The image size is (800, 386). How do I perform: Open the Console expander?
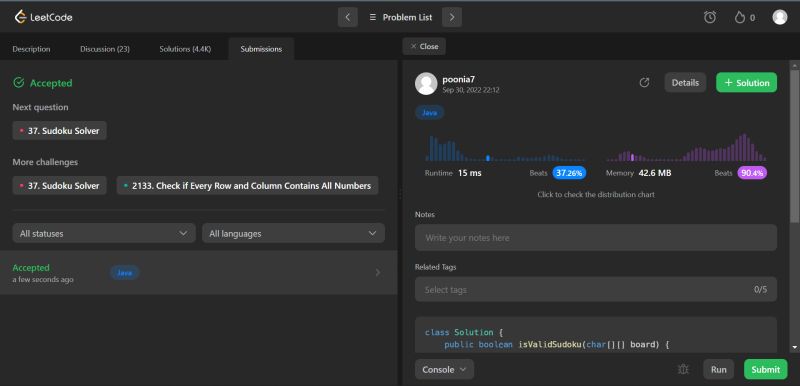point(444,369)
